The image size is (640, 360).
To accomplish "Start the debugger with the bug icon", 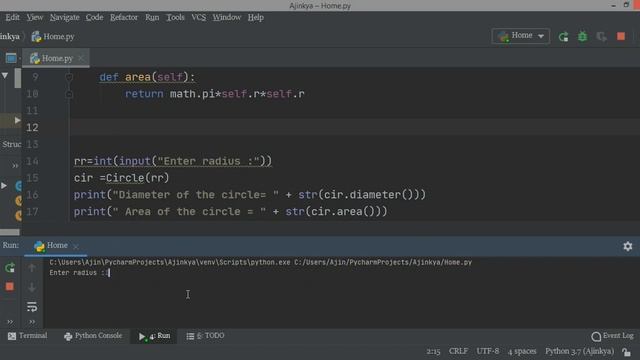I will click(582, 37).
